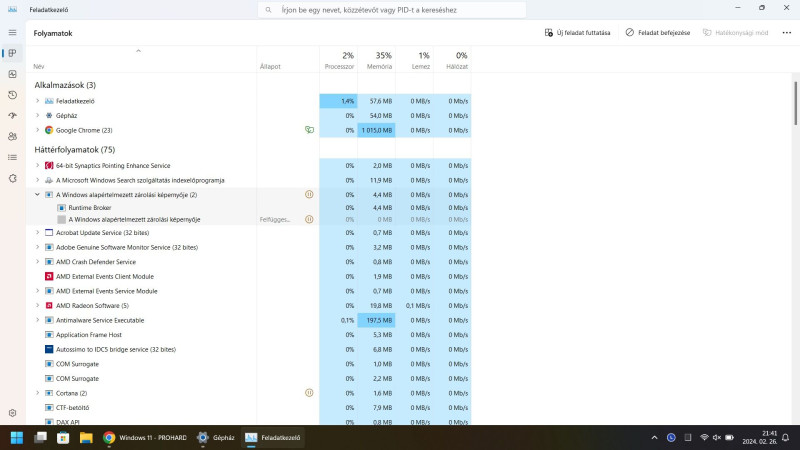800x450 pixels.
Task: Sort by Hálózat usage column
Action: pos(452,60)
